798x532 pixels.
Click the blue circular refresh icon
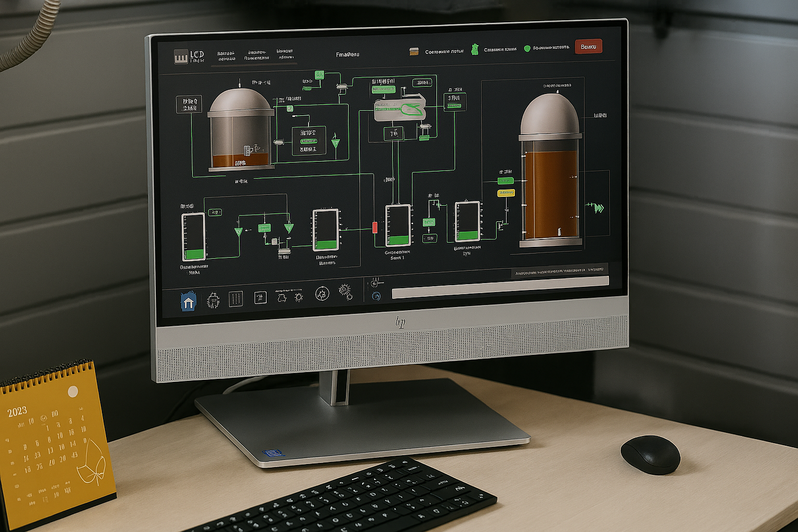point(377,296)
